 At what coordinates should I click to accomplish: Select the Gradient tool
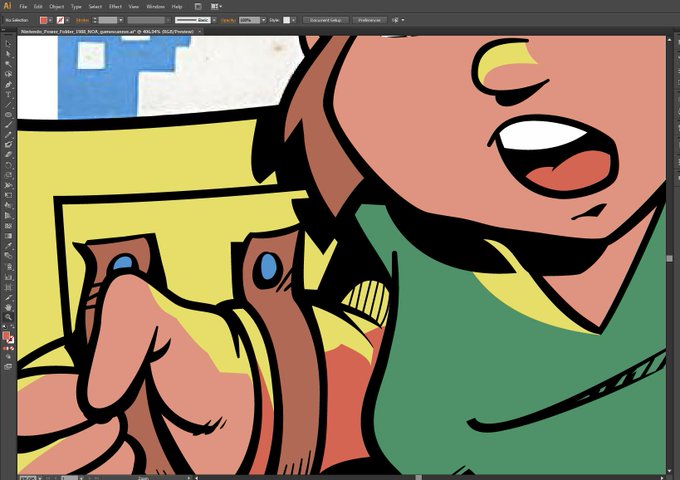(x=8, y=236)
